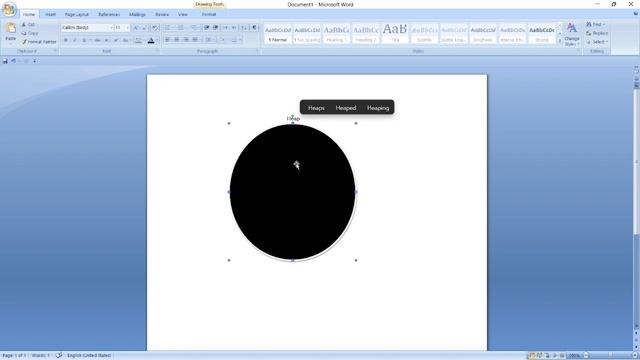Open the font size dropdown
The height and width of the screenshot is (360, 640).
[127, 28]
